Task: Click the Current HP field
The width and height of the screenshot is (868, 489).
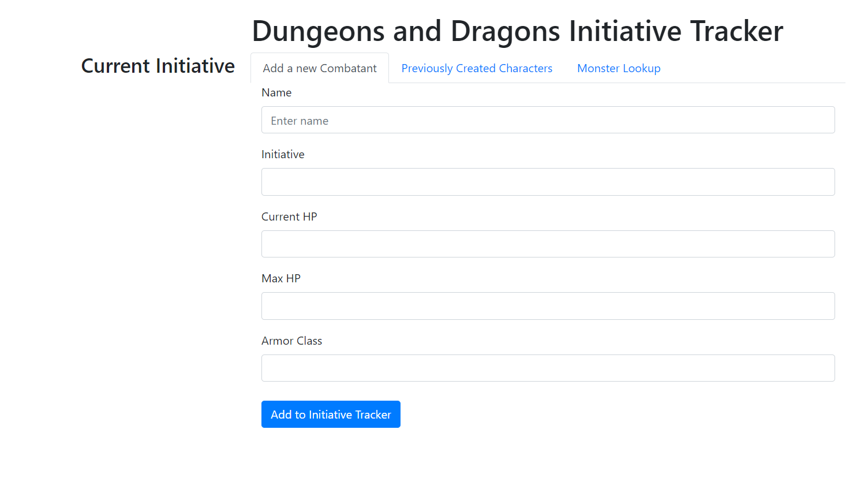Action: click(x=548, y=244)
